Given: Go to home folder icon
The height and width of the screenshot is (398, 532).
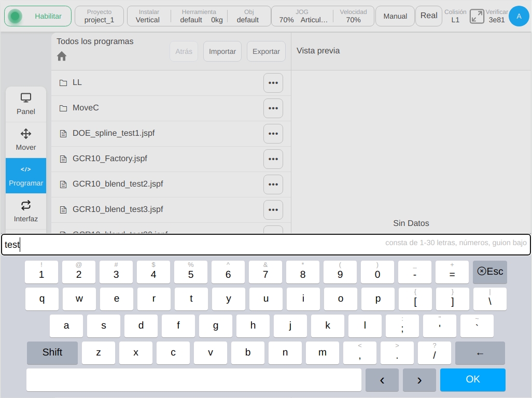Looking at the screenshot, I should (x=62, y=56).
